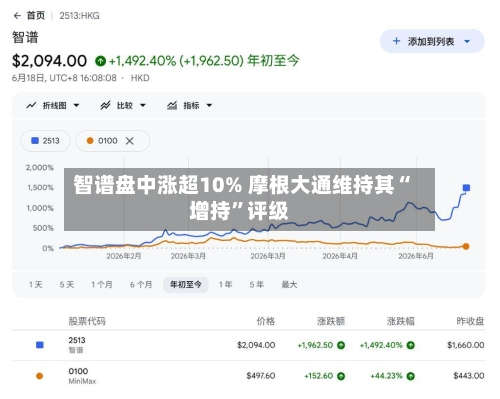500x399 pixels.
Task: Click the +1,962.50 change value
Action: point(315,345)
